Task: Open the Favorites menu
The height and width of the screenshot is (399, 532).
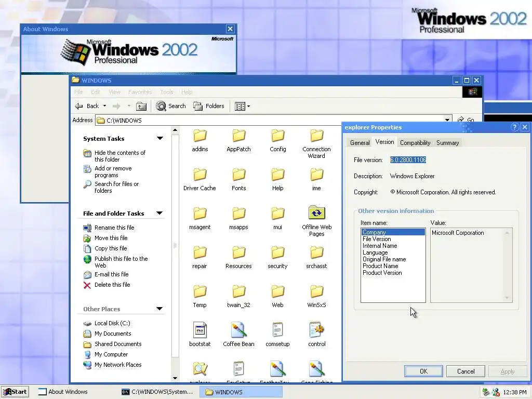Action: (140, 92)
